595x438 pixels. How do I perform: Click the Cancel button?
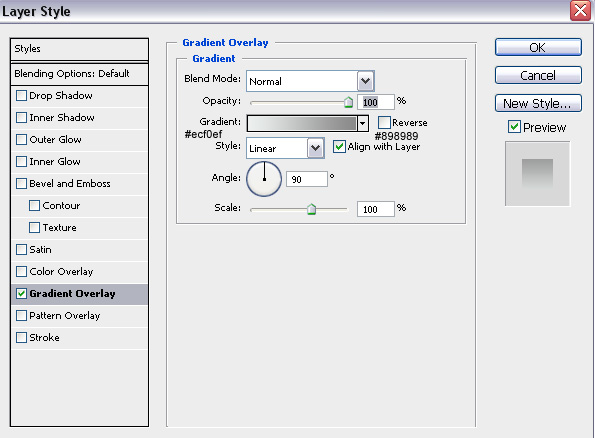pyautogui.click(x=538, y=75)
